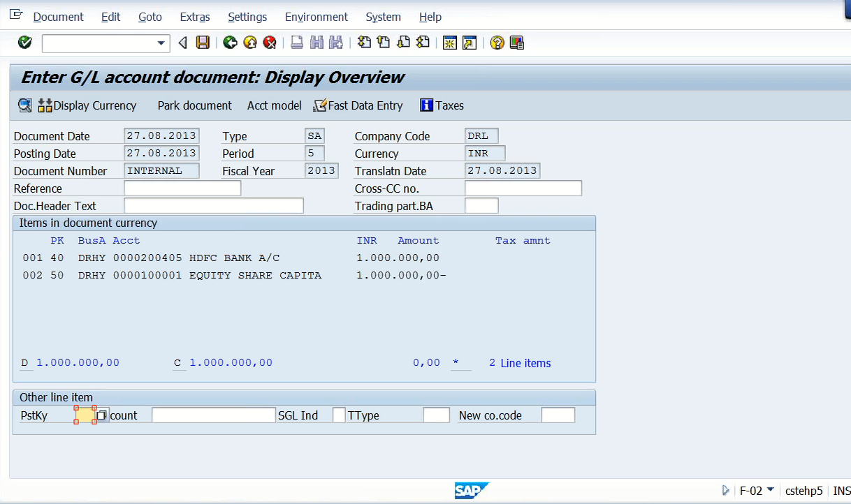Click the window menu icon before Document
851x504 pixels.
[x=16, y=15]
